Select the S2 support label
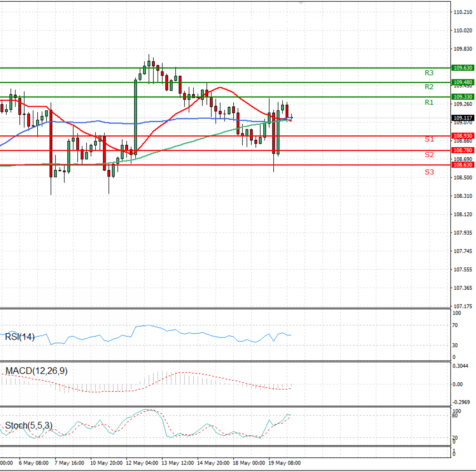The width and height of the screenshot is (476, 472). (429, 155)
